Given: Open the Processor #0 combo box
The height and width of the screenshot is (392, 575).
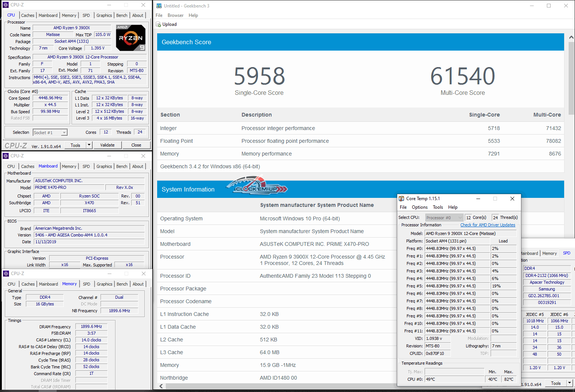Looking at the screenshot, I should (x=444, y=218).
